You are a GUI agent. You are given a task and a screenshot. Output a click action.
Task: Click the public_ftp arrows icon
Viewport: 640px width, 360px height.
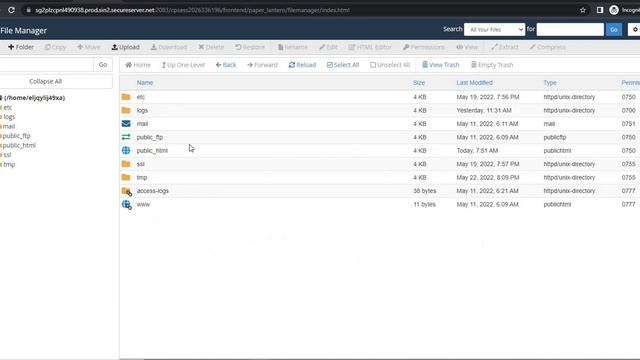tap(126, 137)
